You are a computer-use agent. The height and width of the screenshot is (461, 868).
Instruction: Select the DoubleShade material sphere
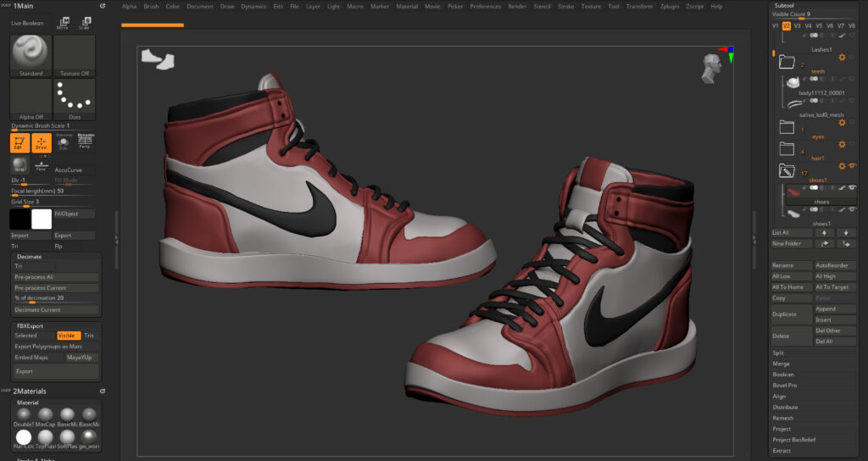coord(24,415)
